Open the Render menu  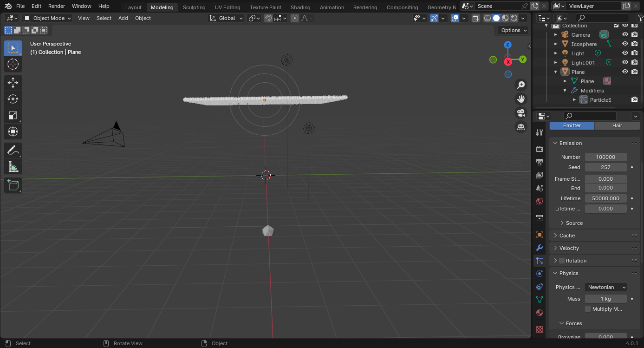tap(57, 6)
